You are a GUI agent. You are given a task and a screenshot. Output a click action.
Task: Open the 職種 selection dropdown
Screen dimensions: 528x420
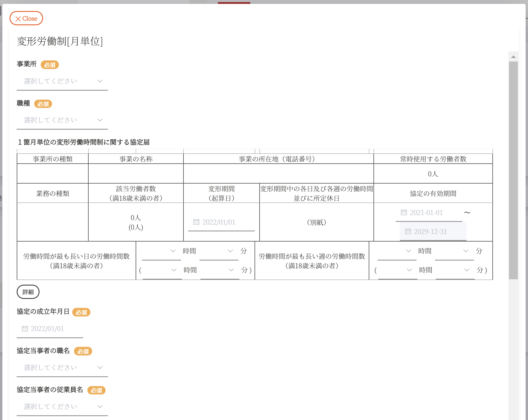(x=62, y=120)
